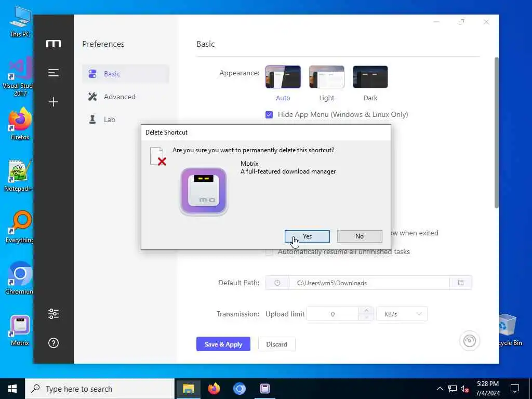Decrease upload limit with down arrow
Viewport: 532px width, 399px height.
coord(366,317)
